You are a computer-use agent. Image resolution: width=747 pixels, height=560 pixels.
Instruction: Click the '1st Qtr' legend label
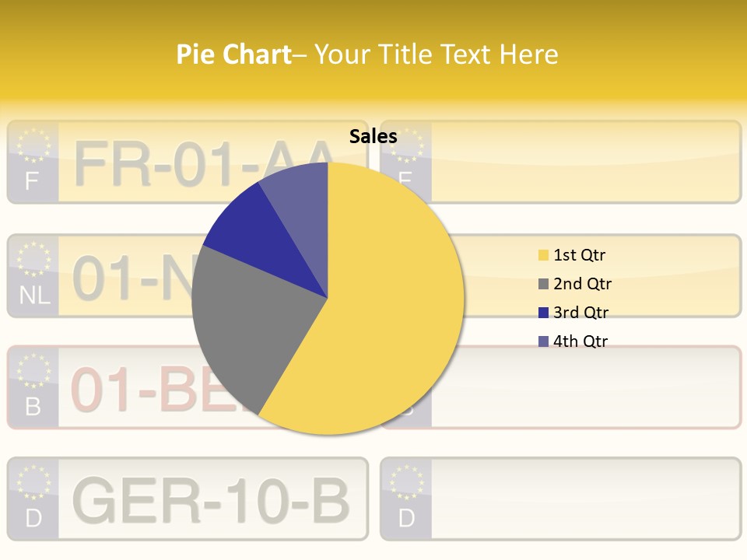579,255
